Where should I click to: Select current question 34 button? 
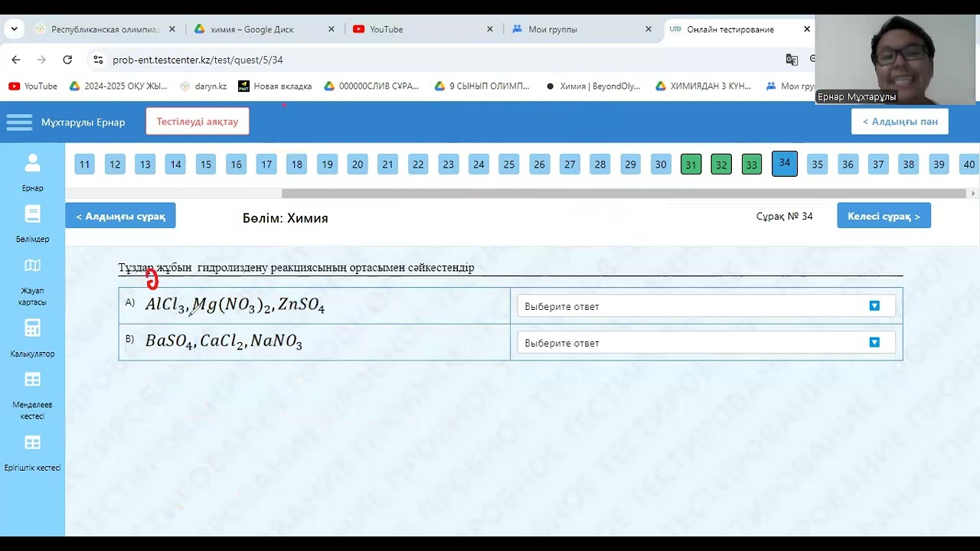tap(785, 163)
